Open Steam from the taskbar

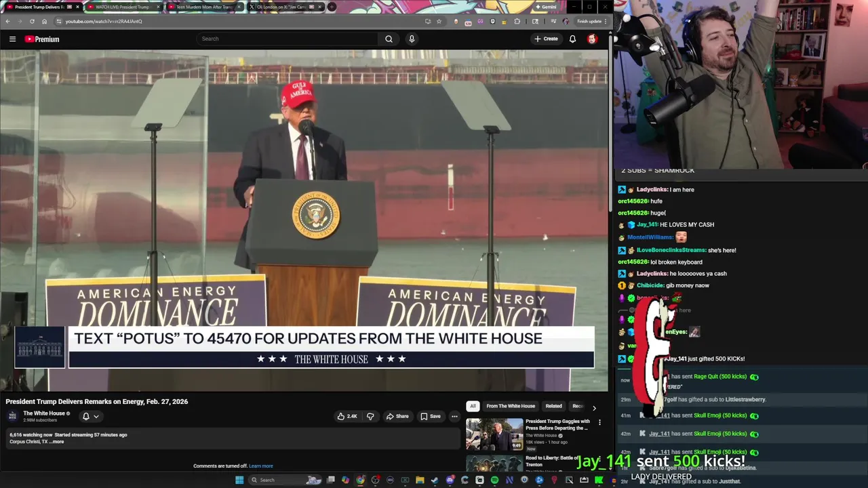coord(435,480)
